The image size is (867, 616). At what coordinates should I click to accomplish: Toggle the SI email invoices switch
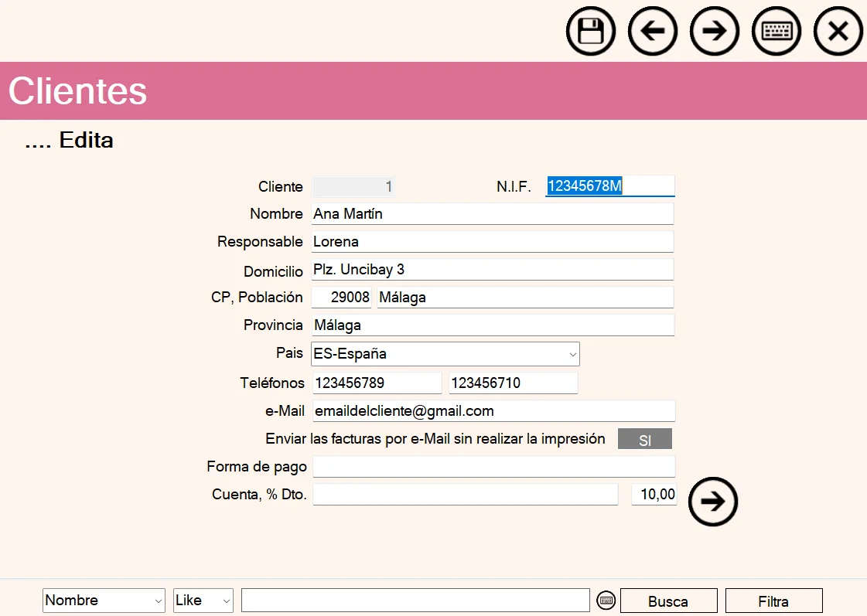(644, 440)
